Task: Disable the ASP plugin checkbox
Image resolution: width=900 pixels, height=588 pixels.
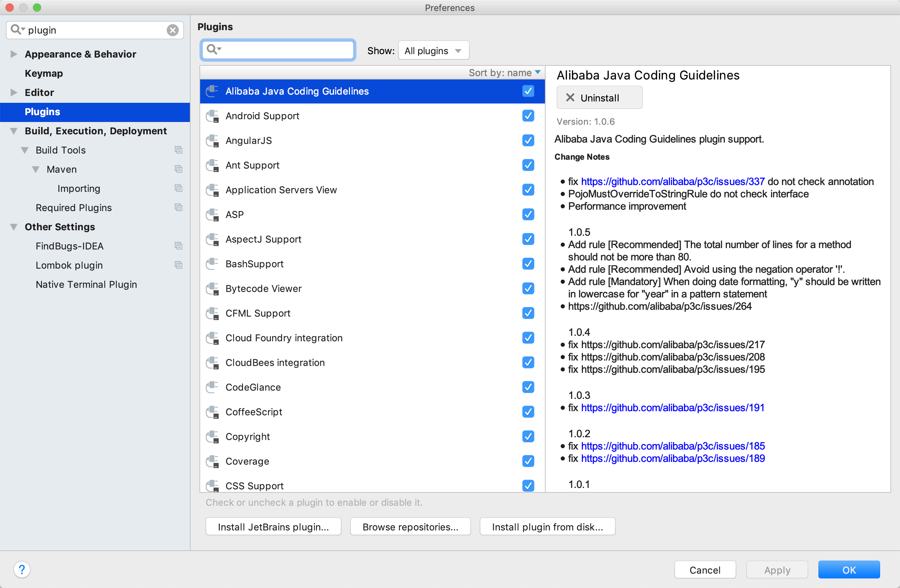Action: [x=528, y=215]
